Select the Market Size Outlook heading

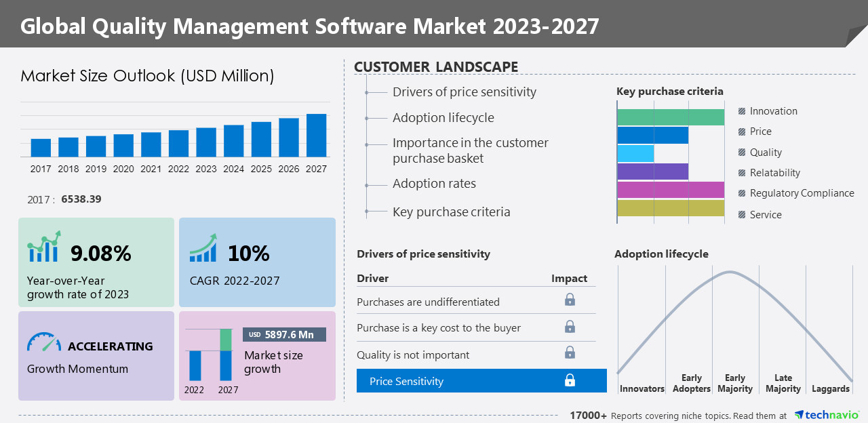click(146, 76)
